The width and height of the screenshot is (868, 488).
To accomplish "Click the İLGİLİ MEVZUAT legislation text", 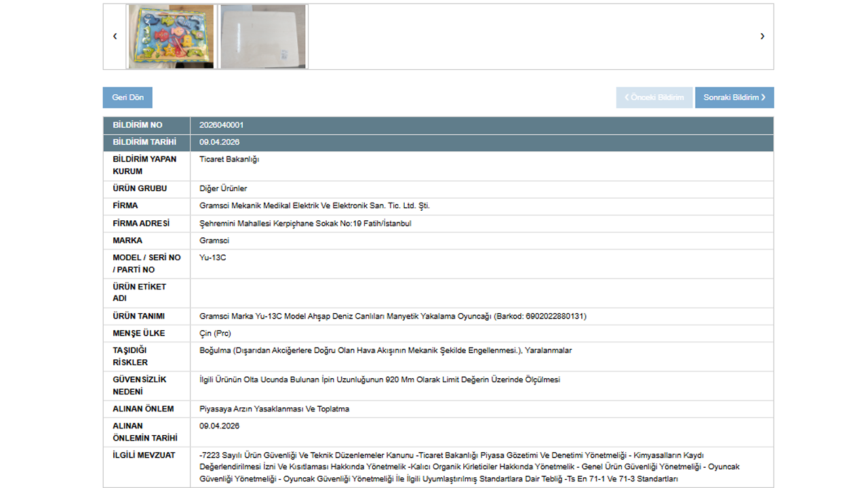I will tap(468, 467).
